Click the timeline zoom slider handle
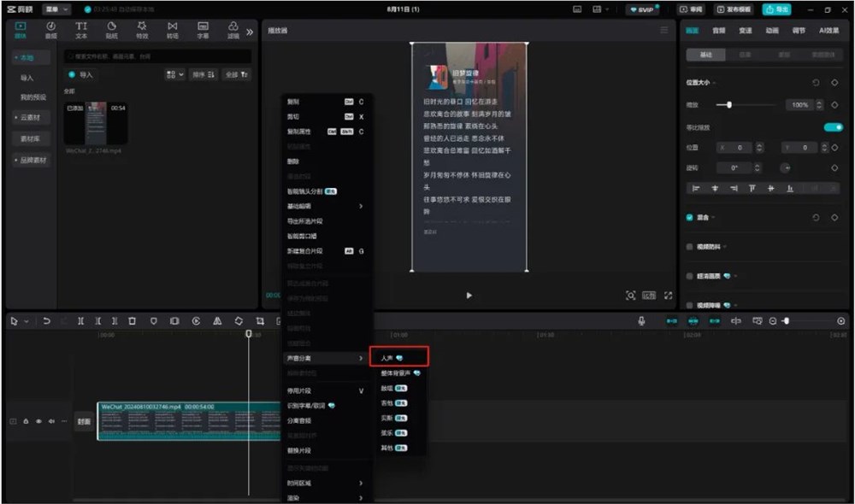 point(787,321)
